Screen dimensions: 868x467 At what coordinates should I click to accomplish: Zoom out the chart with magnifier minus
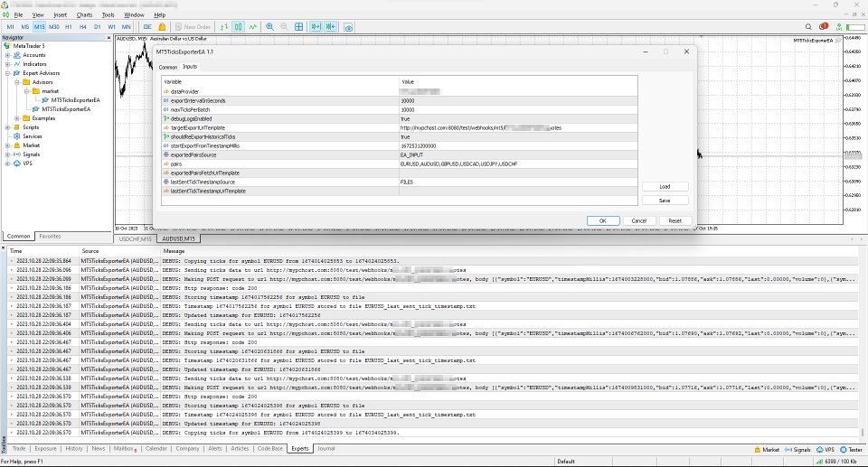tap(284, 26)
